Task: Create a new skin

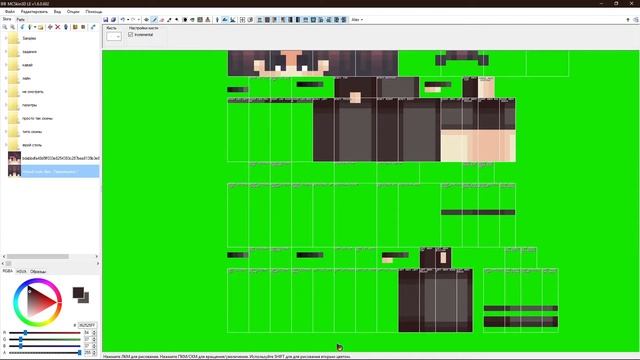Action: pyautogui.click(x=29, y=27)
